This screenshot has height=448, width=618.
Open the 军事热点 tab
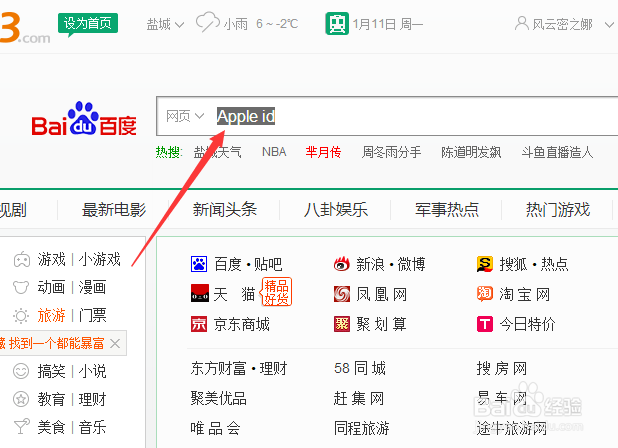click(x=447, y=209)
